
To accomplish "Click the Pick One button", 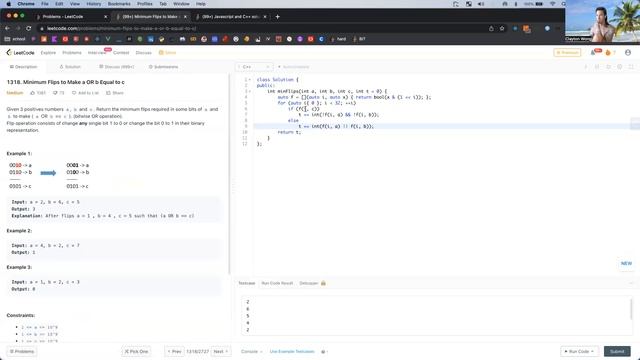I will (136, 351).
